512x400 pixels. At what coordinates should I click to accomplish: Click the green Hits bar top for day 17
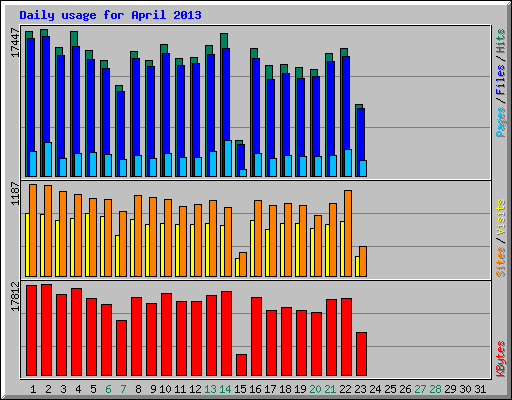(270, 72)
